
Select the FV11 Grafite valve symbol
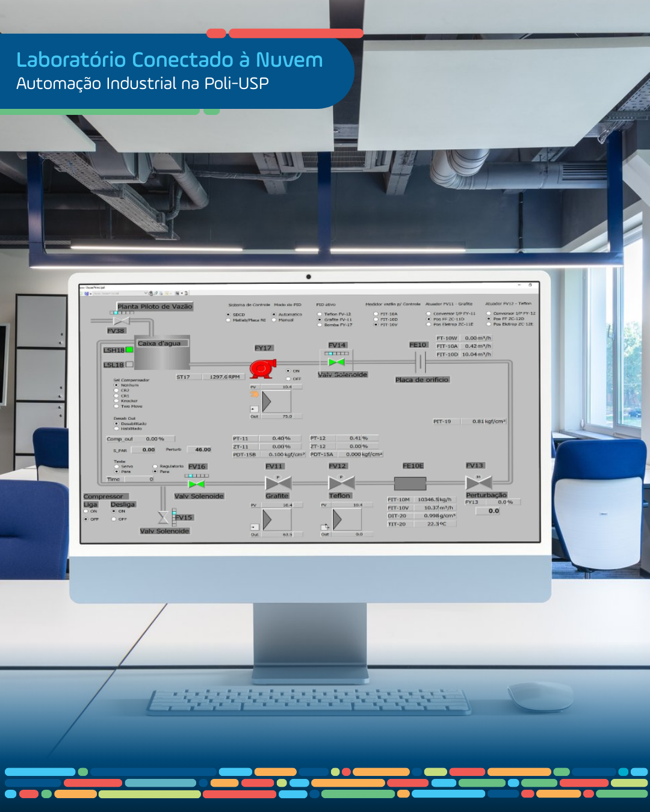point(278,482)
